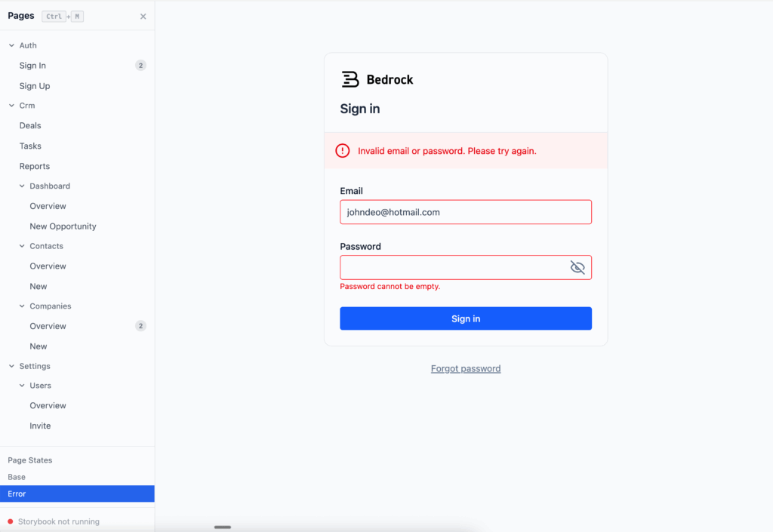Close the Pages panel
The width and height of the screenshot is (773, 532).
coord(143,17)
